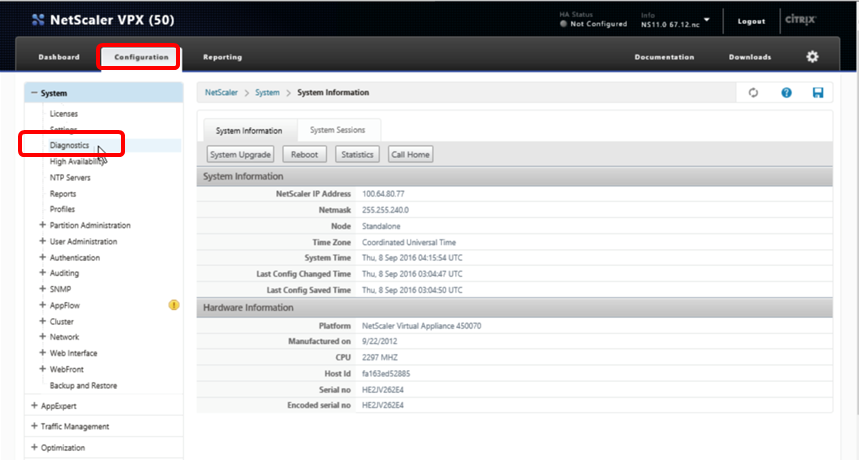Screen dimensions: 859x460
Task: Switch to the Reporting tab
Action: click(222, 57)
